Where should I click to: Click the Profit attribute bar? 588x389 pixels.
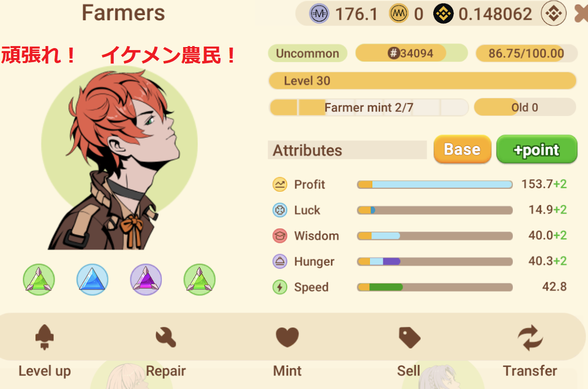pos(435,184)
